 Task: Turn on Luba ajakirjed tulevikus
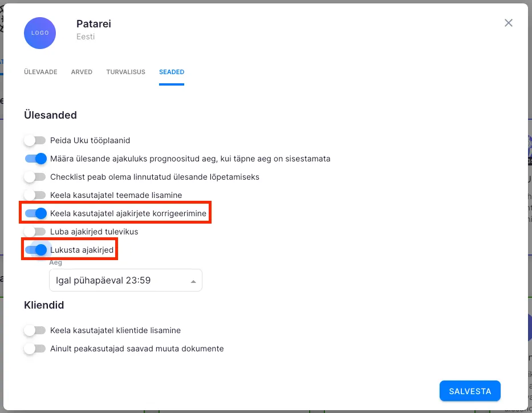pos(35,232)
